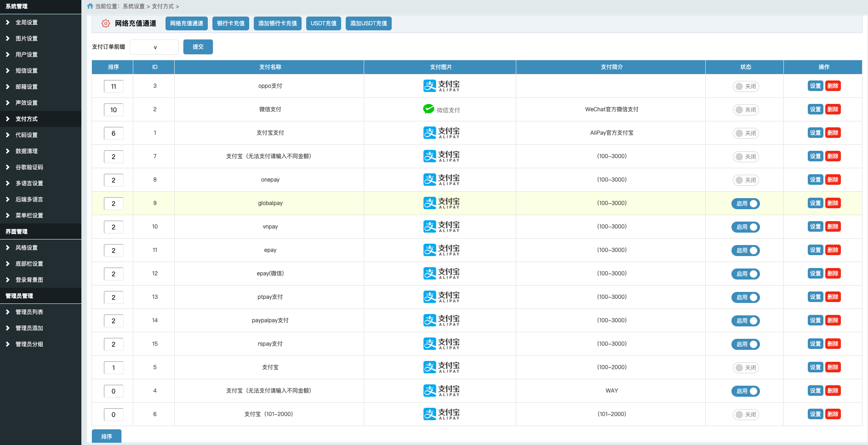Click 设置 for ptpay支付 row
The image size is (868, 445).
point(816,297)
